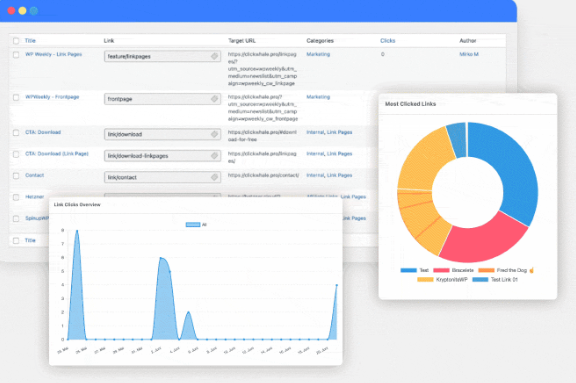Filter by Marketing category in Link Pages row
This screenshot has height=383, width=576.
[318, 54]
